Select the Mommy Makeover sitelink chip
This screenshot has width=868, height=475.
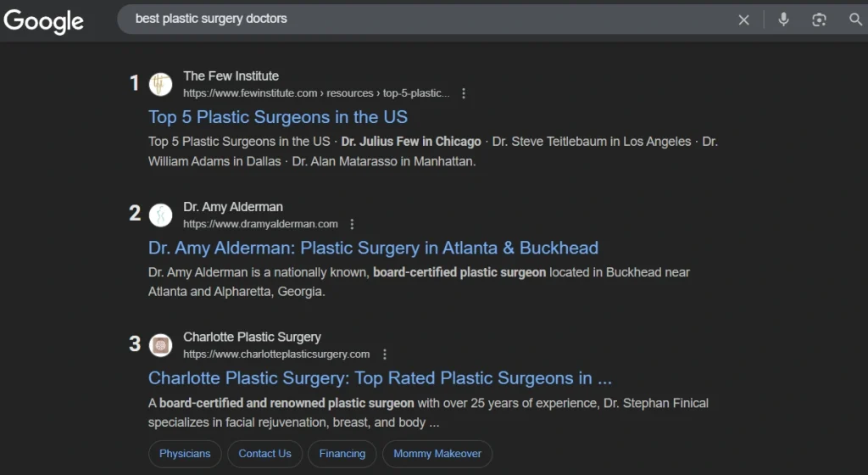pos(437,454)
